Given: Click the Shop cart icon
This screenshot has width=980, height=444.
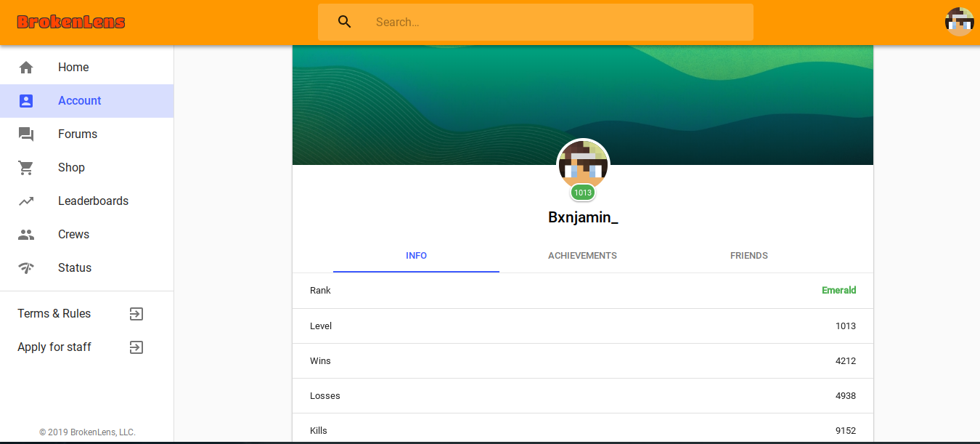Looking at the screenshot, I should click(26, 168).
